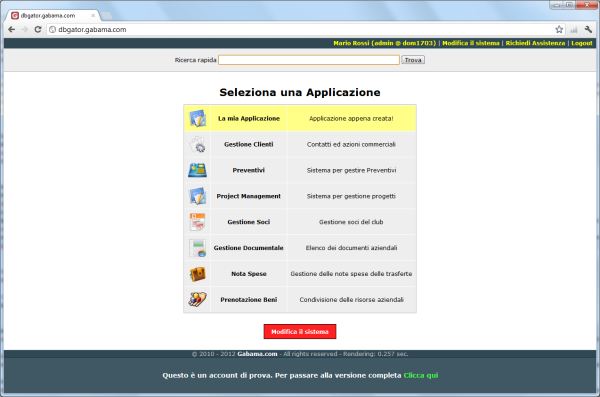Click 'Contatti ed azioni commerciali' text
Image resolution: width=600 pixels, height=397 pixels.
351,144
